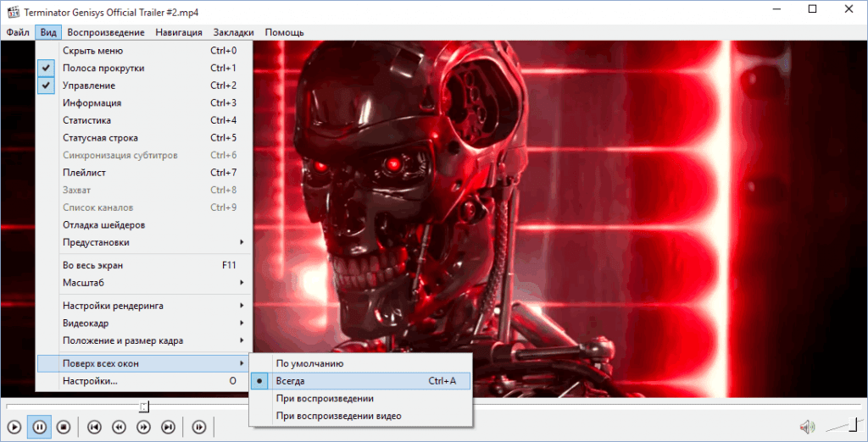
Task: Decrease playback speed with rewind icon
Action: point(119,427)
